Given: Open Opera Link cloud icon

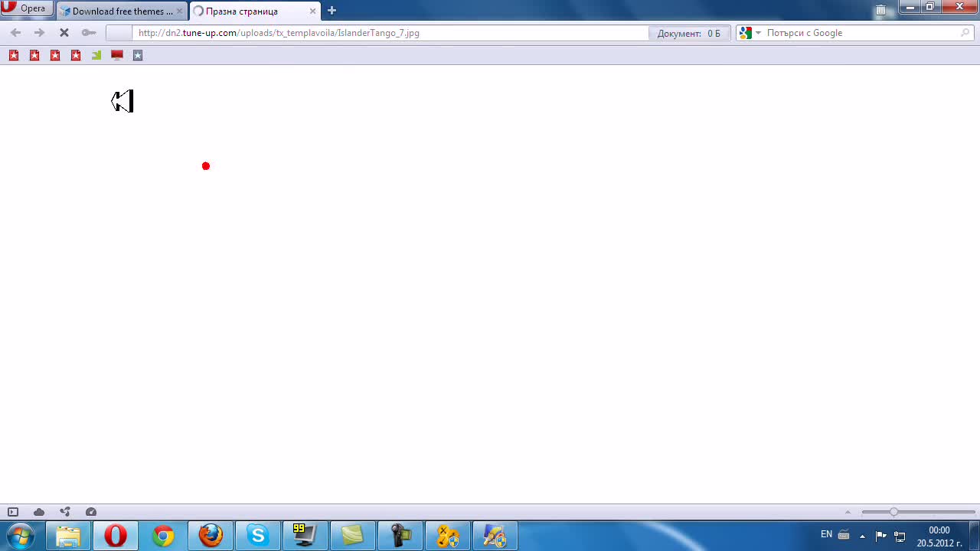Looking at the screenshot, I should [39, 512].
